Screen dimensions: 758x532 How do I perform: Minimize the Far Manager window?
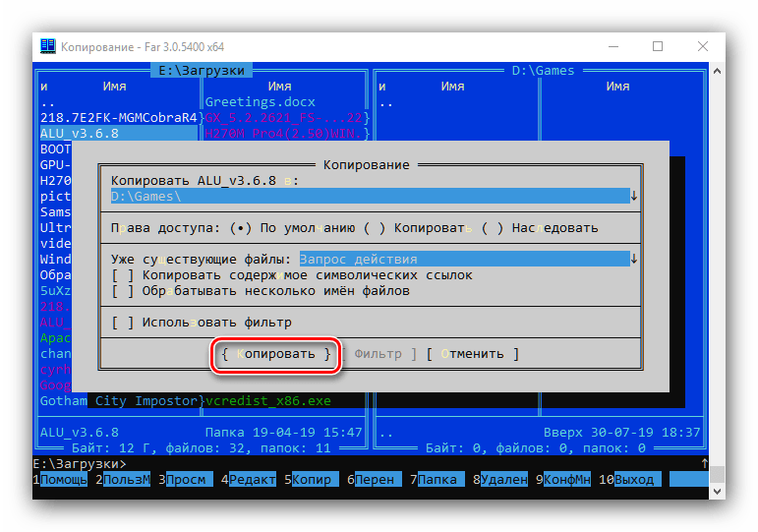click(x=613, y=46)
